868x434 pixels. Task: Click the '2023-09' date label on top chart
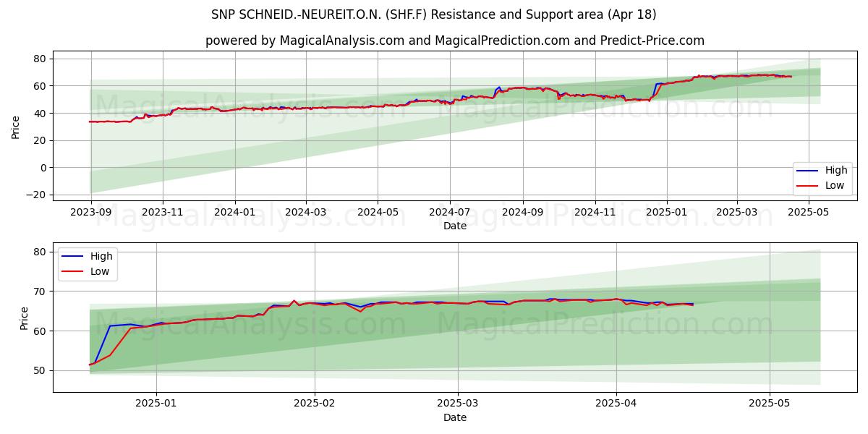(x=91, y=213)
